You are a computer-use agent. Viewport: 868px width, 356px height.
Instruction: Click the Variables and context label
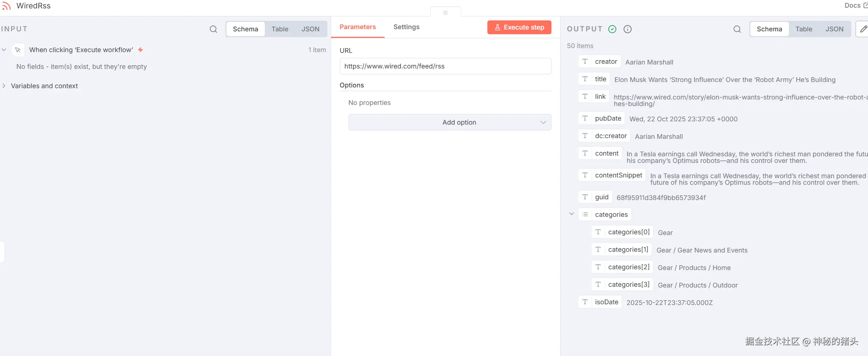click(44, 86)
